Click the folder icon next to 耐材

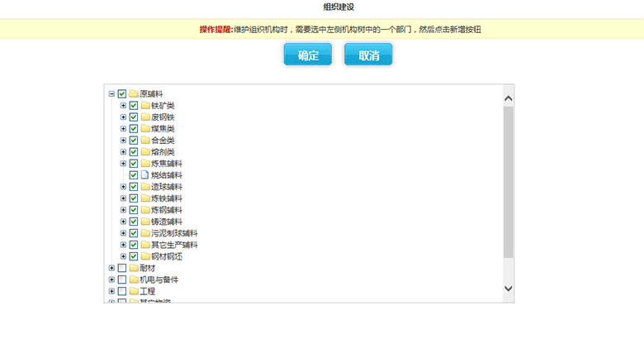click(x=133, y=268)
